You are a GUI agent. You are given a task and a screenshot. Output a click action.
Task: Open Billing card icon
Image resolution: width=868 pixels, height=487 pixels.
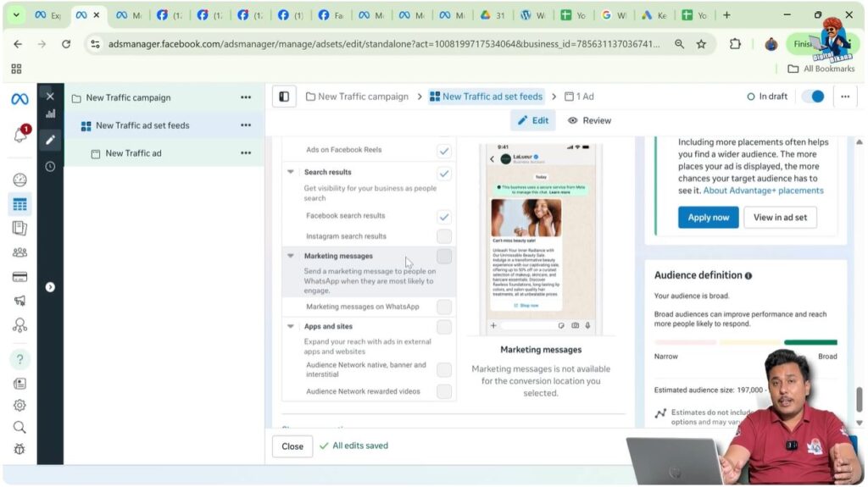tap(20, 277)
